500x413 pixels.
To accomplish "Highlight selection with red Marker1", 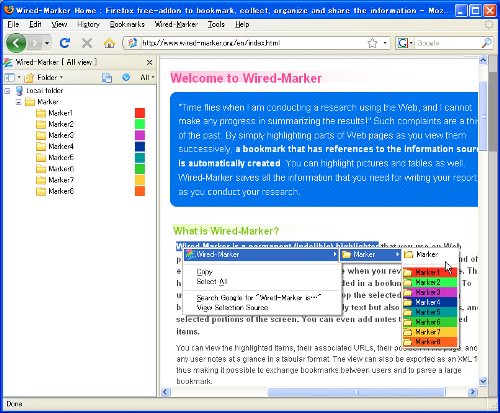I will click(x=430, y=272).
